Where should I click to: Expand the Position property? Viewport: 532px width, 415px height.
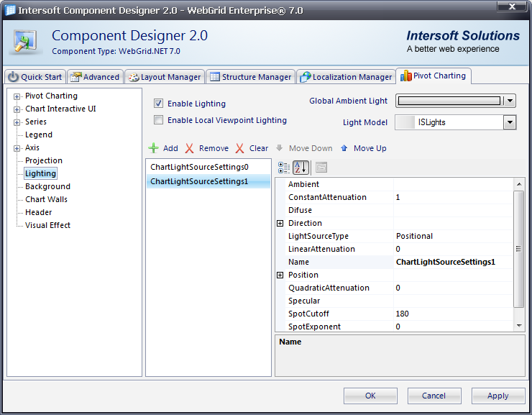(x=280, y=275)
